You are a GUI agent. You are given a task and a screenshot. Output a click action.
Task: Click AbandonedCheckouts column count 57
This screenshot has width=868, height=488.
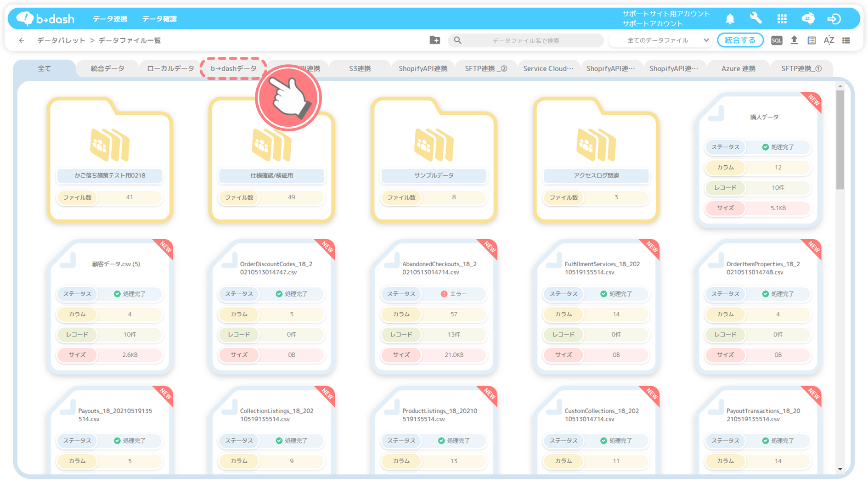click(x=454, y=314)
